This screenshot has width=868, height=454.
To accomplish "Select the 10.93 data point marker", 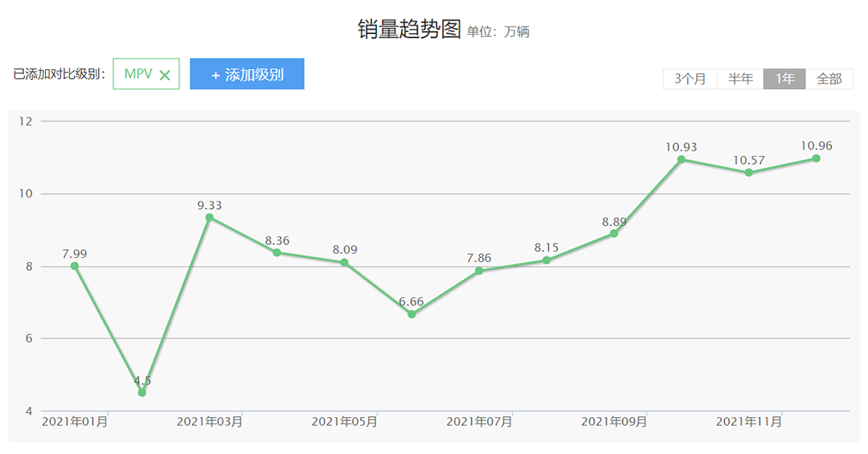I will [682, 159].
